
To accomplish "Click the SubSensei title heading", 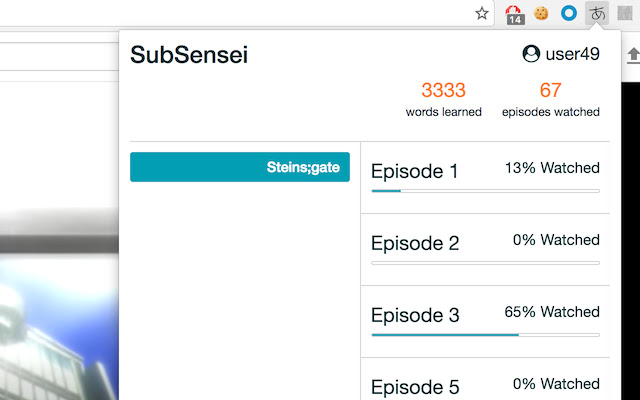I will click(x=189, y=55).
